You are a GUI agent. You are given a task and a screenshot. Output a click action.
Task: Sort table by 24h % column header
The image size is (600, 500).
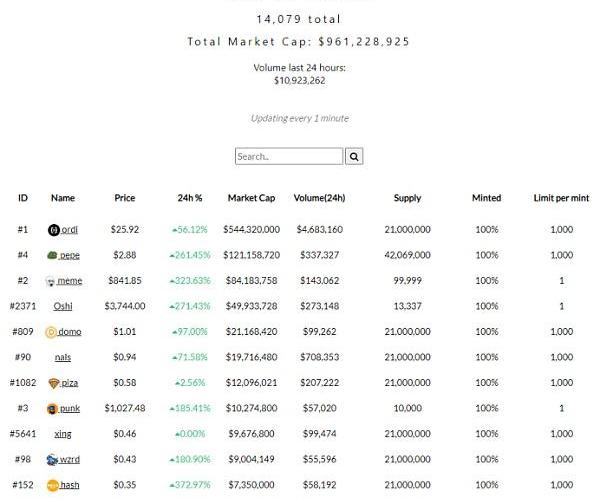[190, 198]
